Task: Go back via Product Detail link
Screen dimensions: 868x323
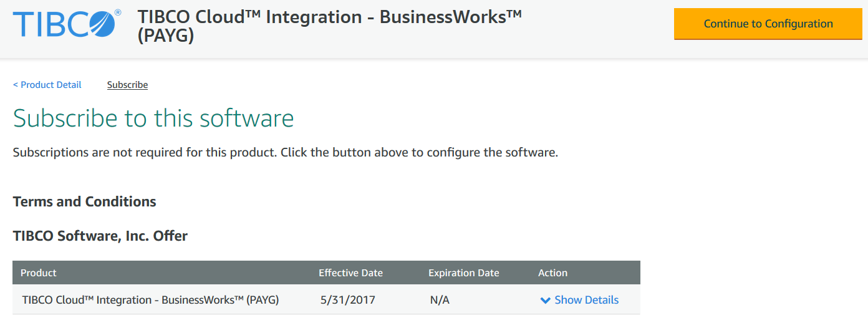Action: click(x=51, y=85)
